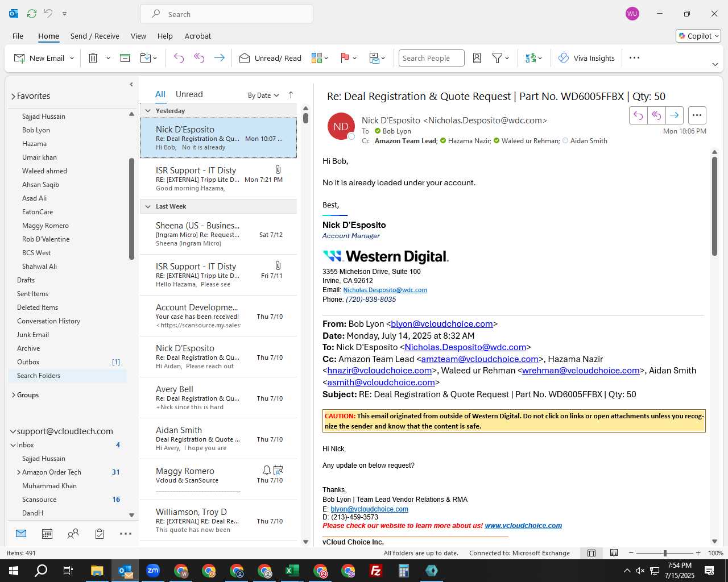Click the Reply icon in reading pane
728x582 pixels.
click(638, 115)
